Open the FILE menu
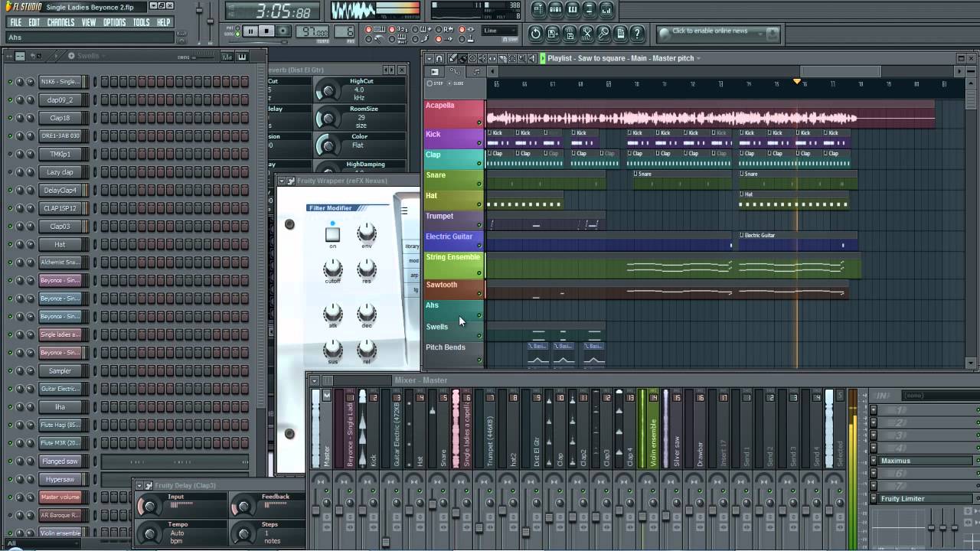The width and height of the screenshot is (980, 551). [x=15, y=23]
